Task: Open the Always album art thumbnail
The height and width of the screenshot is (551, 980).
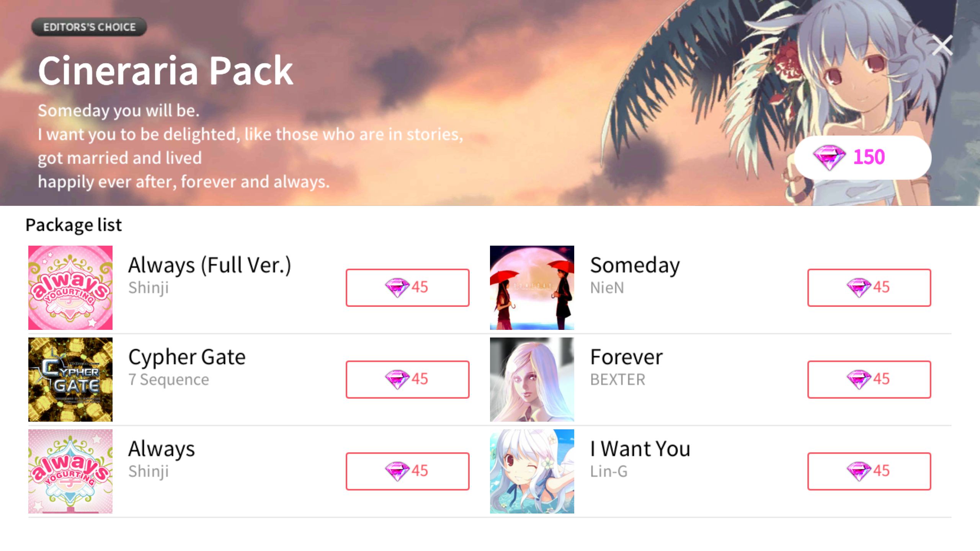Action: coord(70,471)
